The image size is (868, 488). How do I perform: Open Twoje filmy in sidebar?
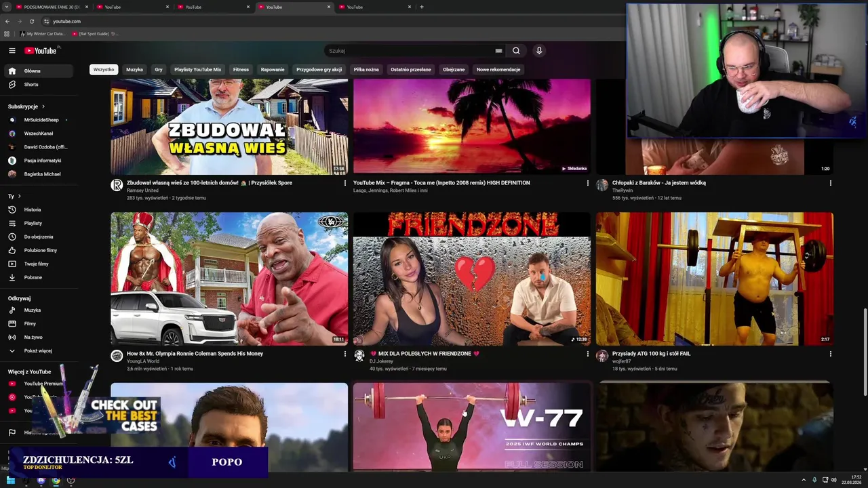pyautogui.click(x=41, y=264)
